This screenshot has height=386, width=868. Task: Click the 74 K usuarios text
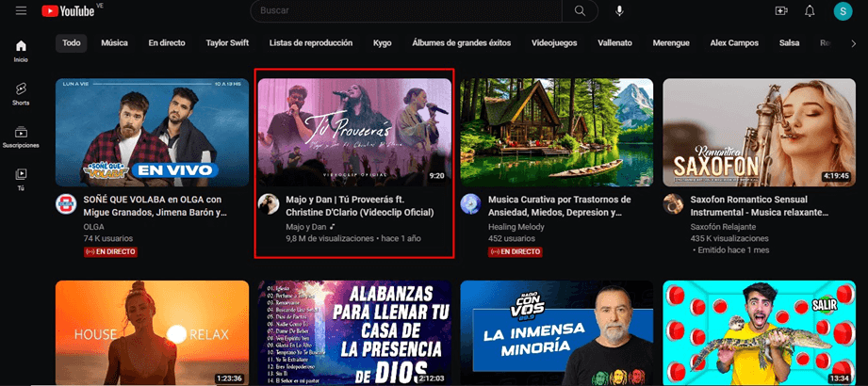tap(108, 238)
